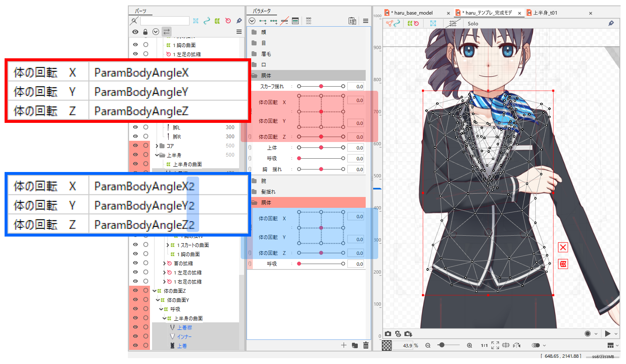Toggle visibility eye for 首の拡縮 row

coord(135,263)
